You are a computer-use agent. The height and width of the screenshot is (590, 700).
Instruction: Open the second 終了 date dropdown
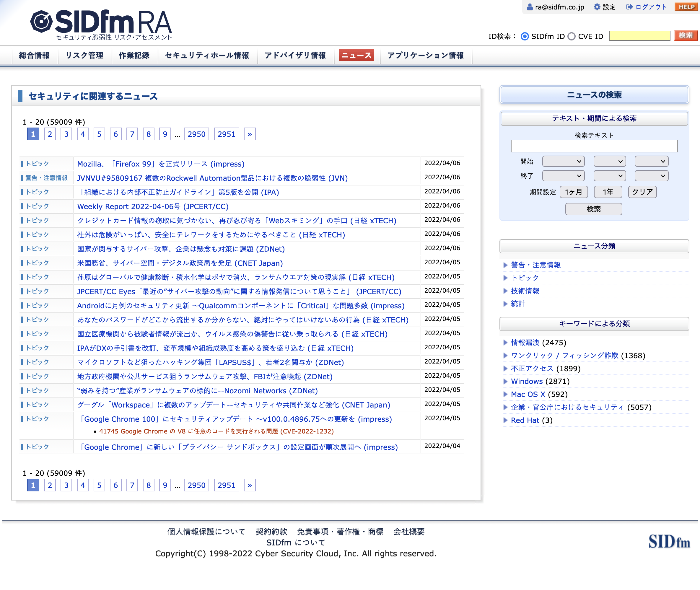point(610,176)
